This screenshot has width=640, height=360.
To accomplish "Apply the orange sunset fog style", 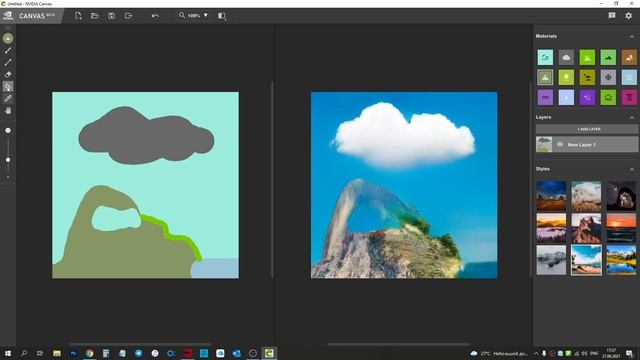I will pos(551,228).
